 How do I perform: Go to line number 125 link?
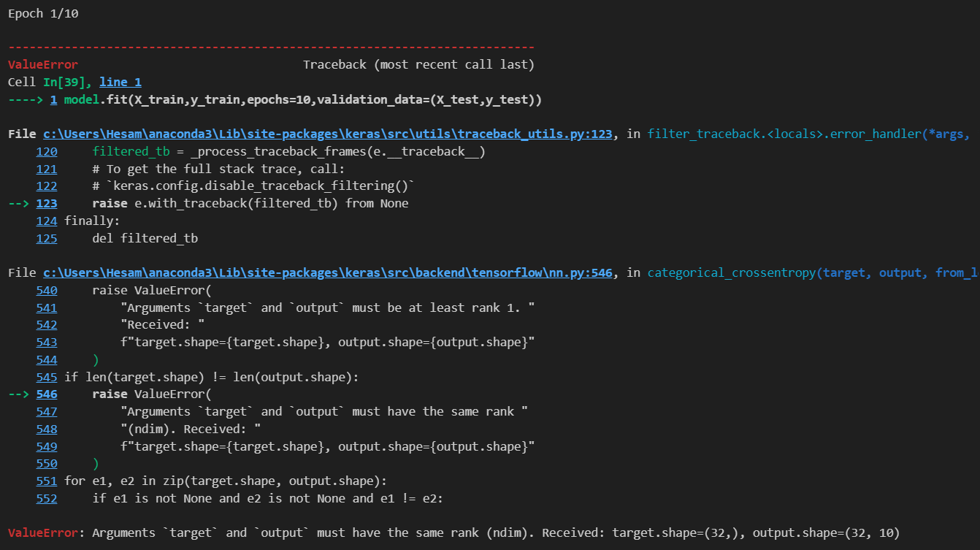click(x=47, y=238)
